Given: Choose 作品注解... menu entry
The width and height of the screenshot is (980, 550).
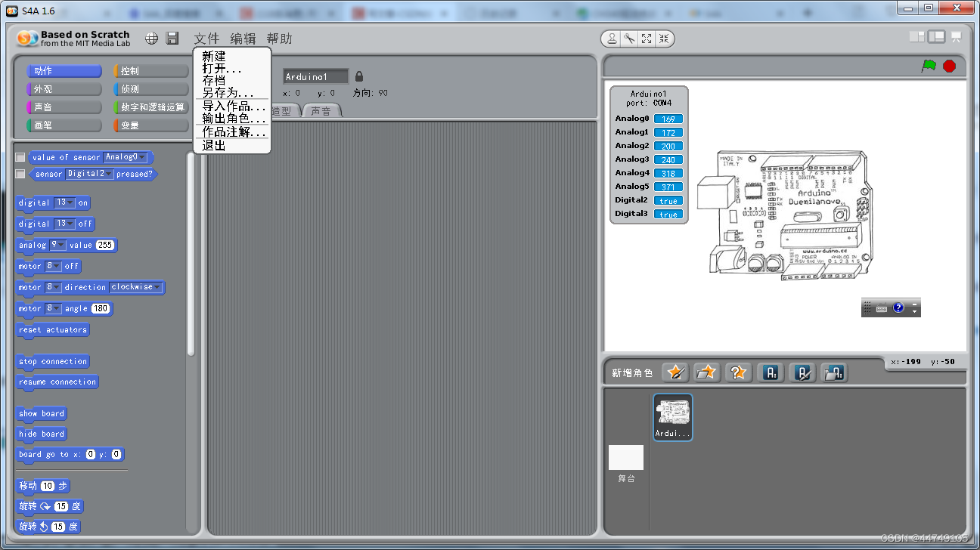Looking at the screenshot, I should tap(232, 132).
